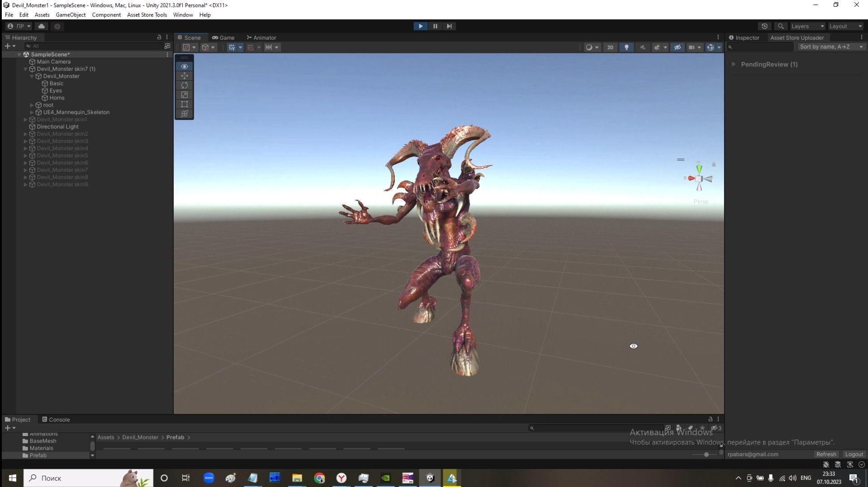Click the Windows Start button
This screenshot has height=487, width=868.
[x=12, y=478]
